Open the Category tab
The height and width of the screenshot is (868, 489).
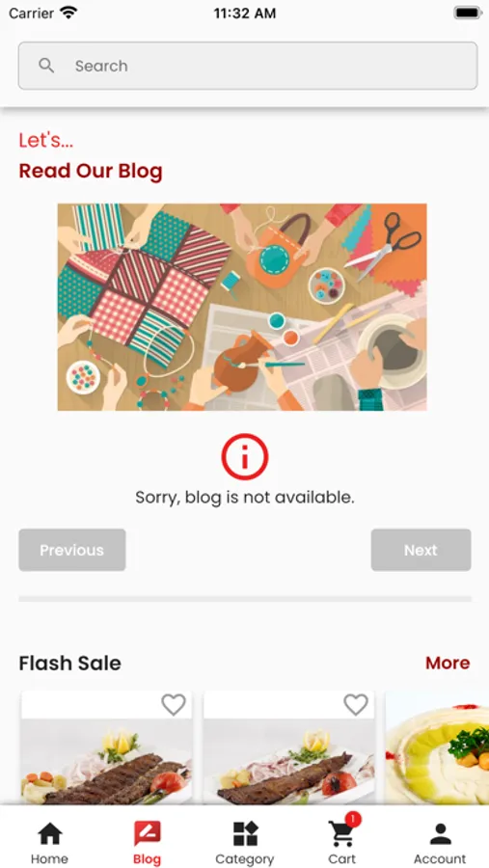click(244, 843)
